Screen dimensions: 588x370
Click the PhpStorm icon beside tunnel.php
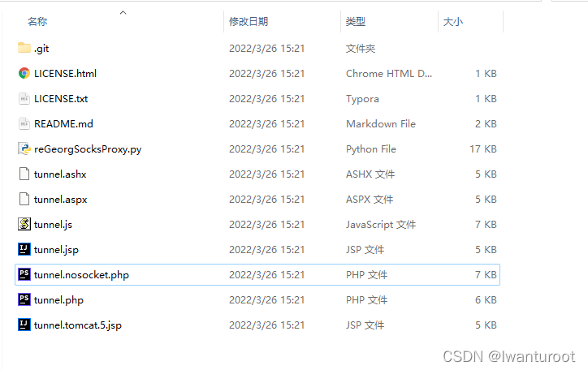tap(24, 299)
